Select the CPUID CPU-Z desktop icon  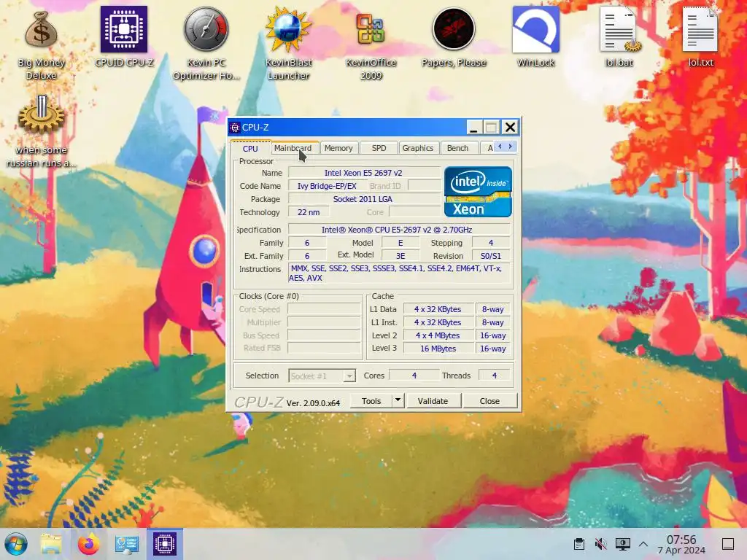(124, 37)
